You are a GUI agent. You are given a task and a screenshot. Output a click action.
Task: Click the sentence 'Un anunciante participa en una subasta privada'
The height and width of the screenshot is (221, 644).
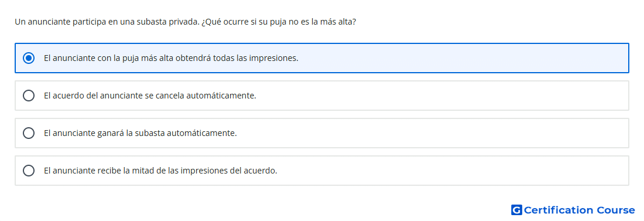(107, 22)
